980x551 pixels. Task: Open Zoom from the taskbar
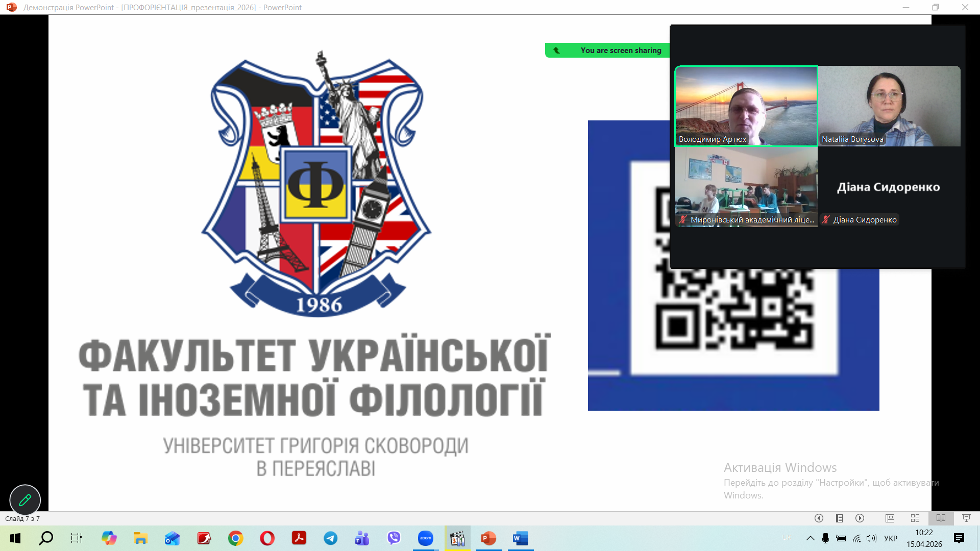coord(425,538)
